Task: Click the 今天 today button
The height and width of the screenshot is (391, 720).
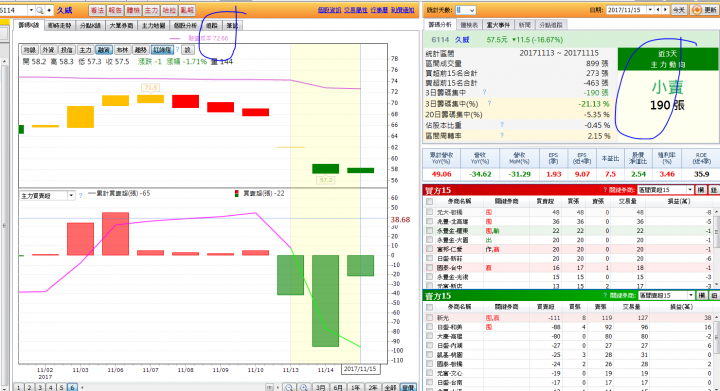Action: (679, 10)
